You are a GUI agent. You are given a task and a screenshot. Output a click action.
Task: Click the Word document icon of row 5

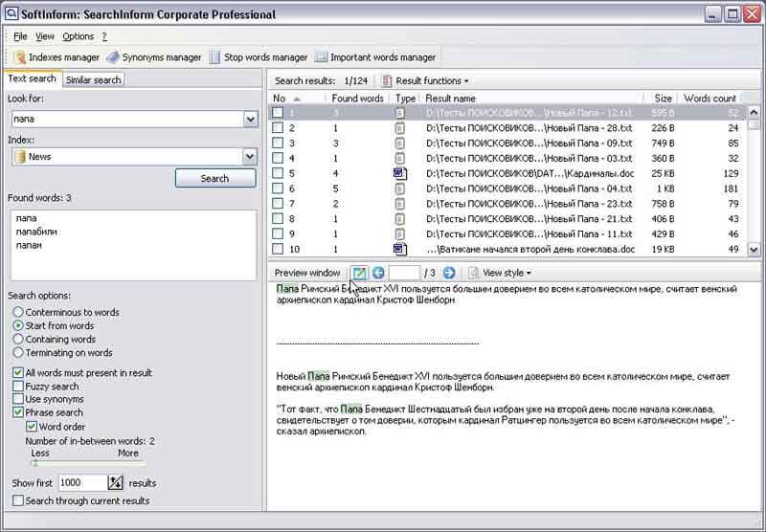coord(400,173)
